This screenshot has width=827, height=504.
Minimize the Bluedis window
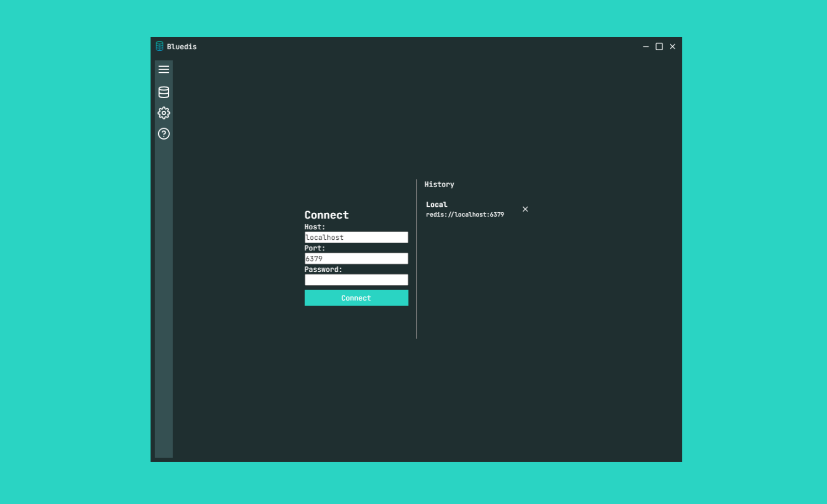point(646,47)
